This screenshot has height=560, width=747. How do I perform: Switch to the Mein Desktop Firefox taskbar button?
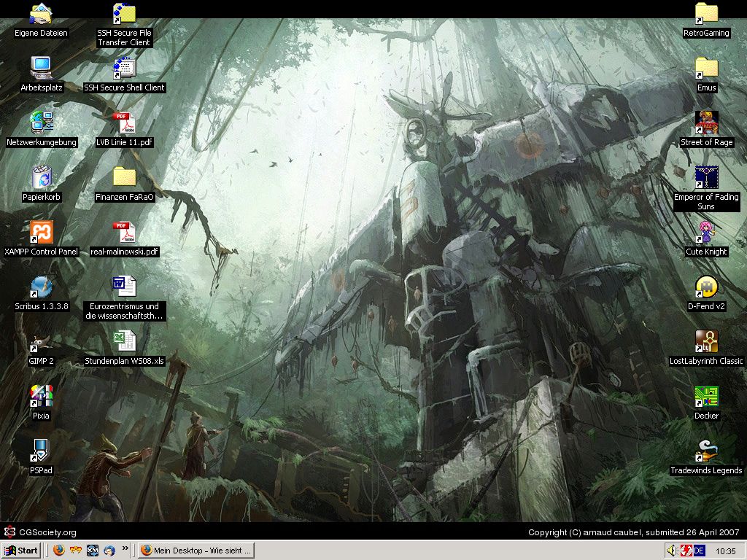(x=197, y=551)
